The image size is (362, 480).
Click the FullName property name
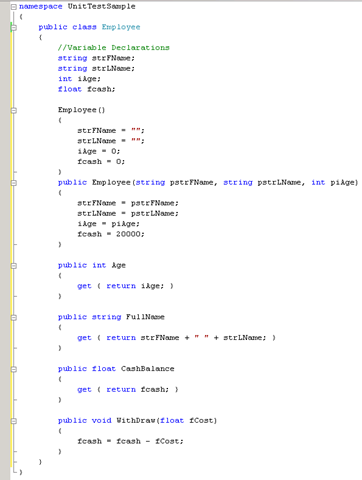[145, 317]
